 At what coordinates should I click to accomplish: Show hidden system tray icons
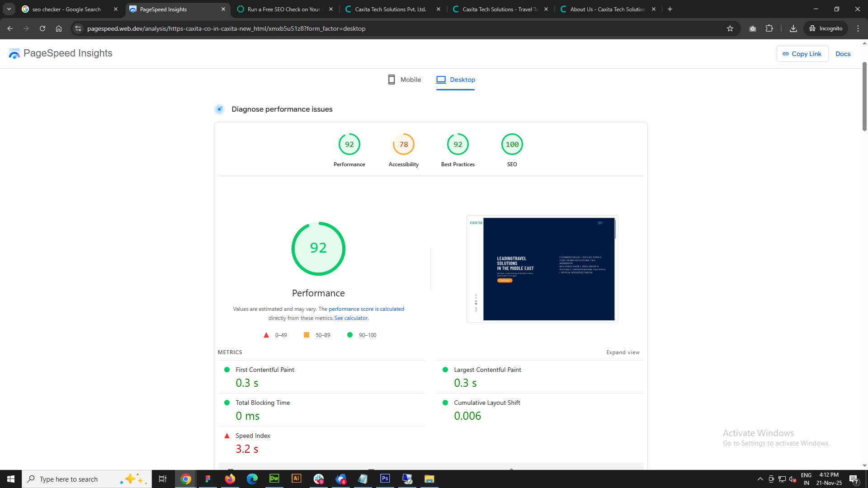pos(760,479)
